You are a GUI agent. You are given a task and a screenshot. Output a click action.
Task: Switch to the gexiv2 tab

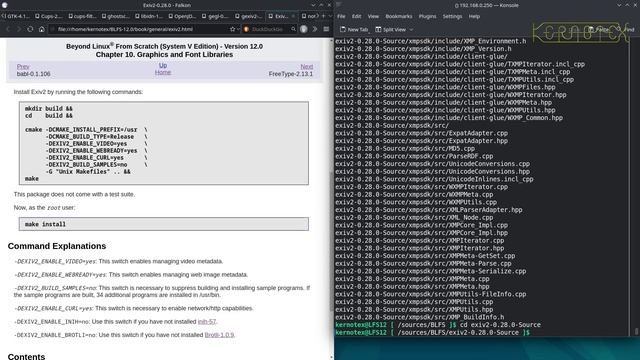250,16
